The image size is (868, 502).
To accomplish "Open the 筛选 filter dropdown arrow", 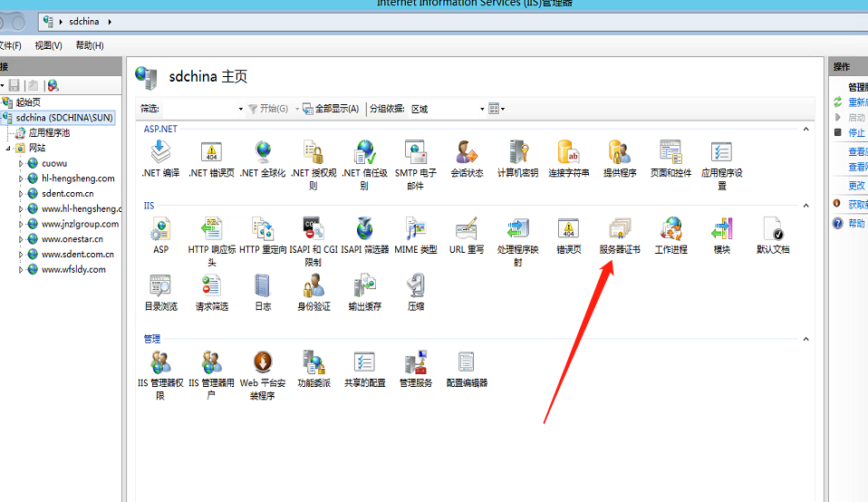I will coord(241,109).
